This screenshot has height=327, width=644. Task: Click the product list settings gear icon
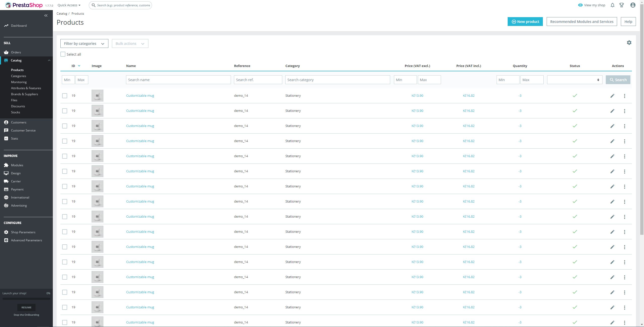629,43
